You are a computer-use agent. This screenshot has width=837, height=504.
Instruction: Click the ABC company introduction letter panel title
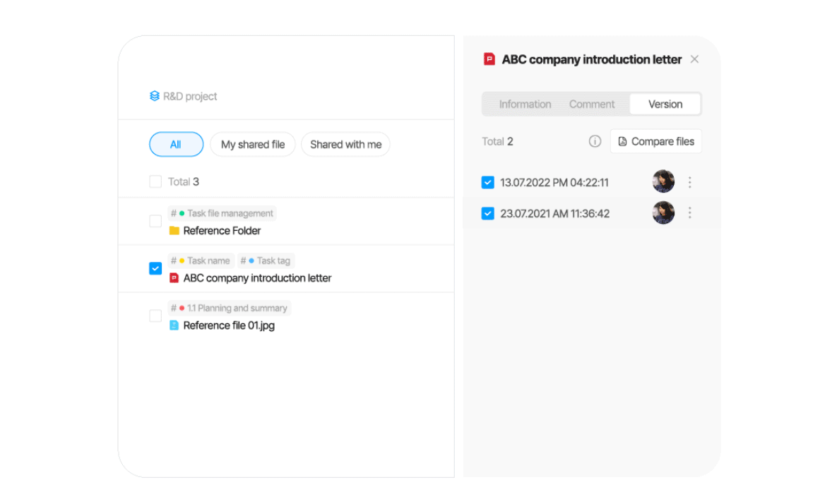(x=591, y=59)
